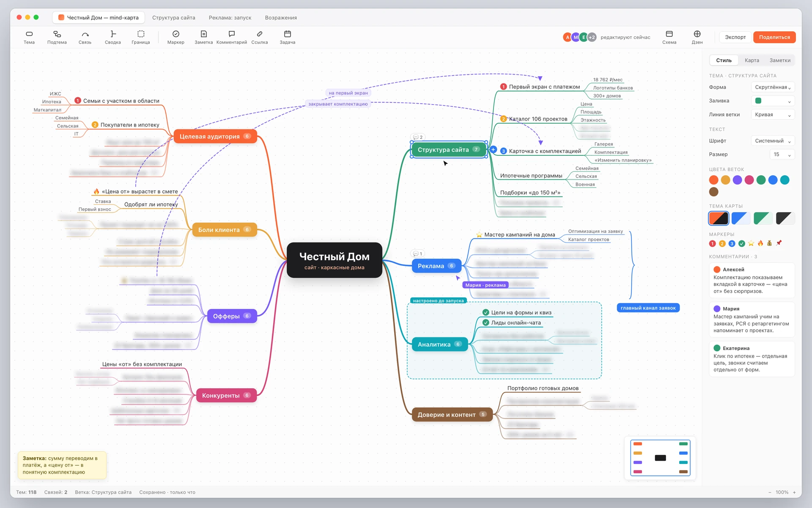
Task: Pick the fire marker in Маркеры
Action: pyautogui.click(x=760, y=243)
